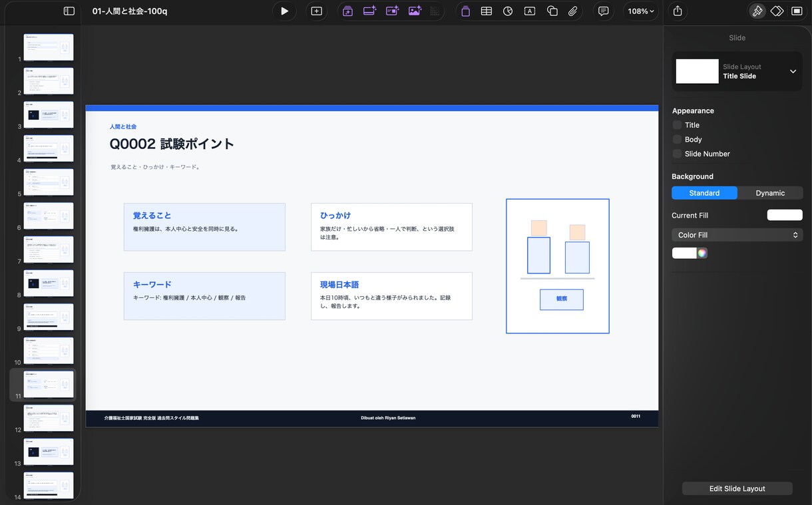Click the purple sparkle image icon
The width and height of the screenshot is (812, 505).
[415, 11]
